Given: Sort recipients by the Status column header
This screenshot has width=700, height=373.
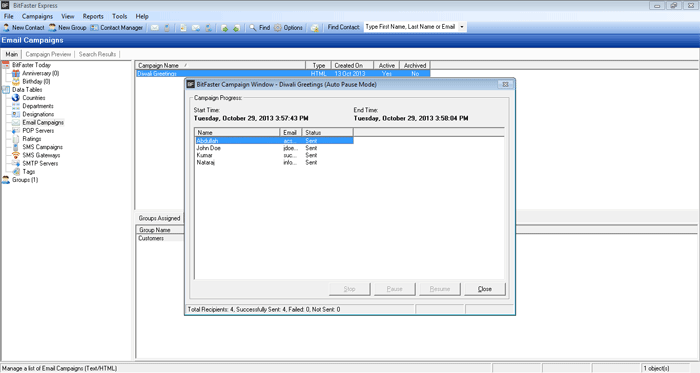Looking at the screenshot, I should click(x=327, y=133).
